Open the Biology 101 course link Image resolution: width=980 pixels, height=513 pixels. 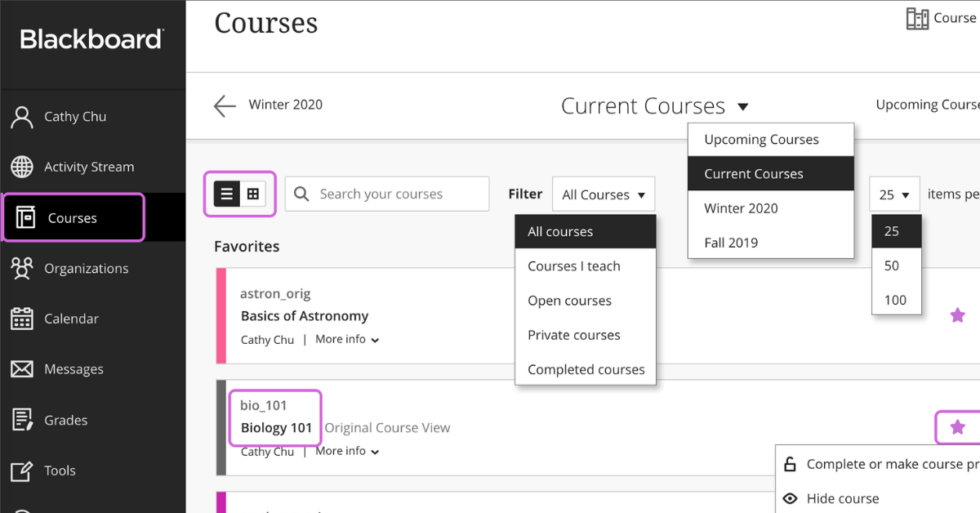[276, 428]
